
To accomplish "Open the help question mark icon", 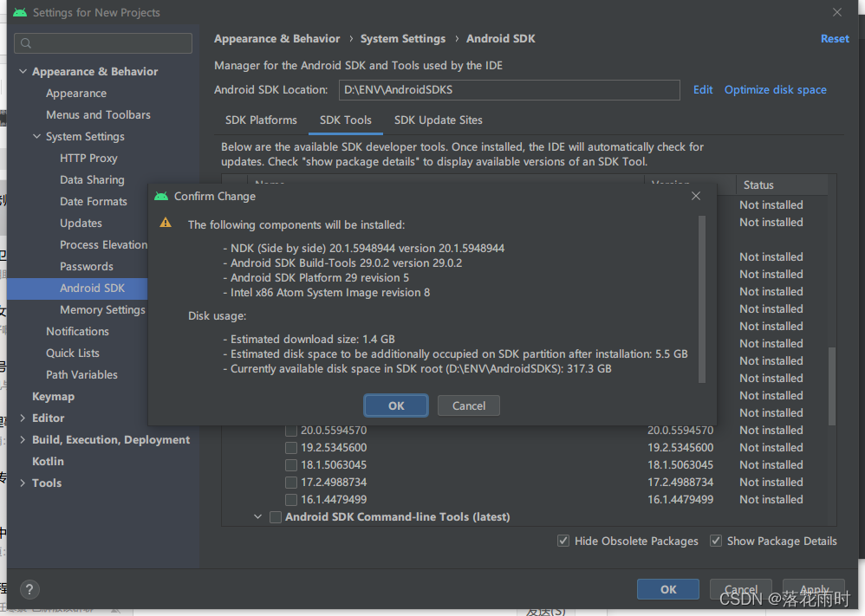I will [29, 589].
